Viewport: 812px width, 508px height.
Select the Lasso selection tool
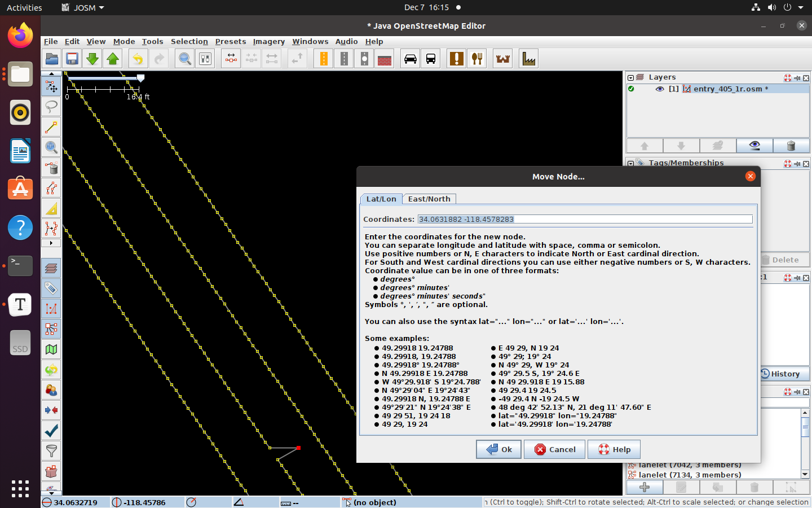click(x=51, y=107)
